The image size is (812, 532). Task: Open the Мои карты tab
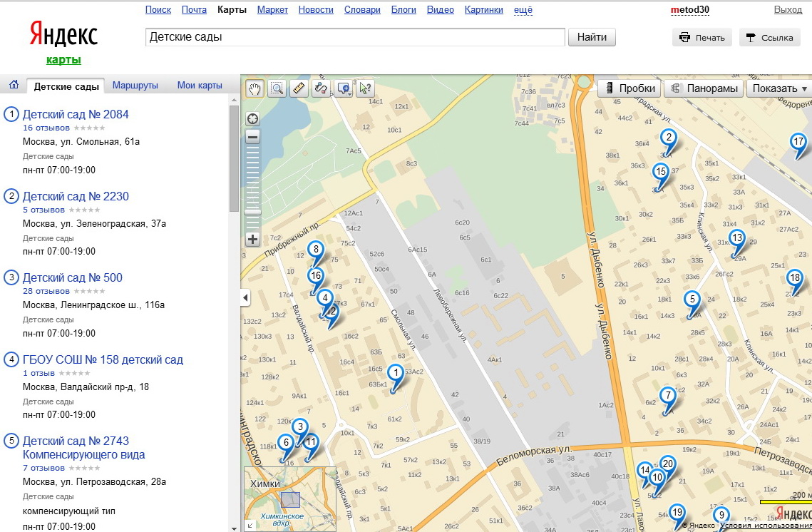coord(200,86)
